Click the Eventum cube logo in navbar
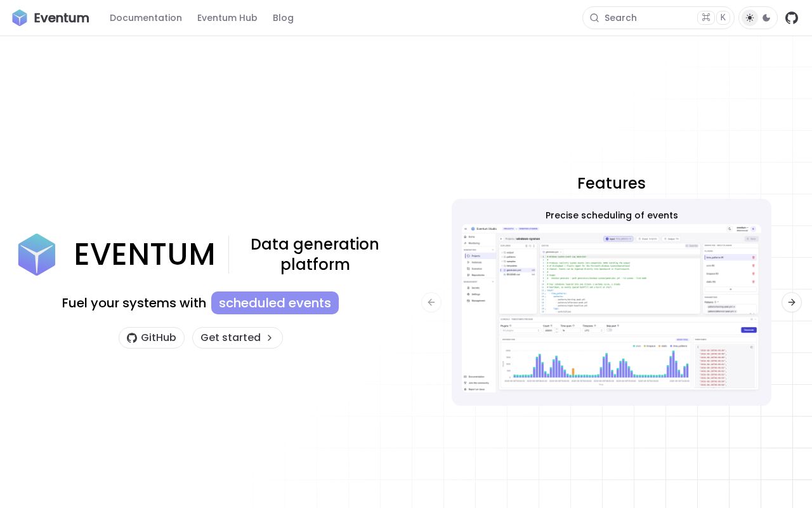Viewport: 812px width, 508px height. (x=20, y=18)
